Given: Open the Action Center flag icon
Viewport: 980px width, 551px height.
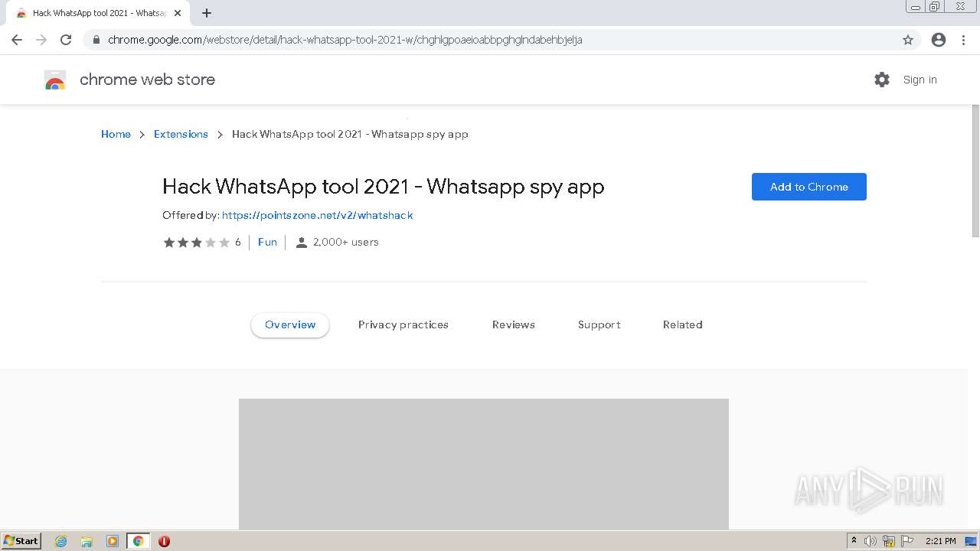Looking at the screenshot, I should 907,541.
